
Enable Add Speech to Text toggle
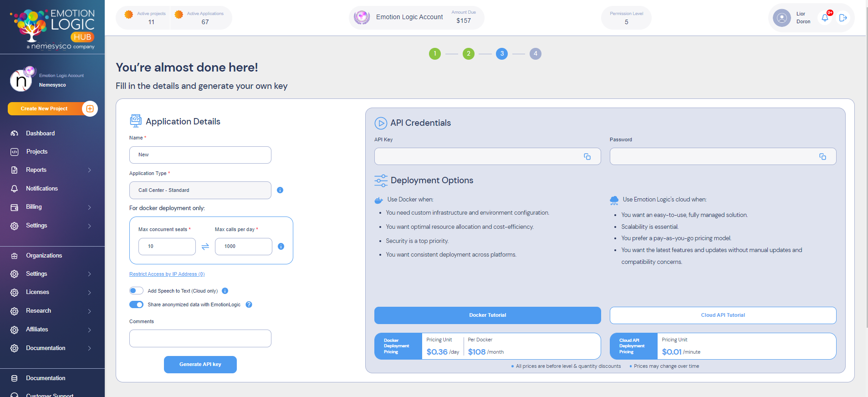pyautogui.click(x=136, y=291)
